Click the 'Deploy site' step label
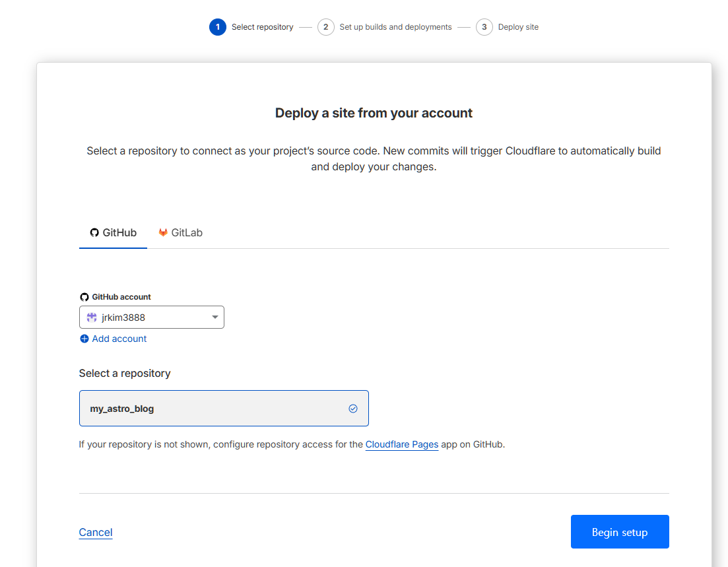The image size is (728, 567). [518, 27]
